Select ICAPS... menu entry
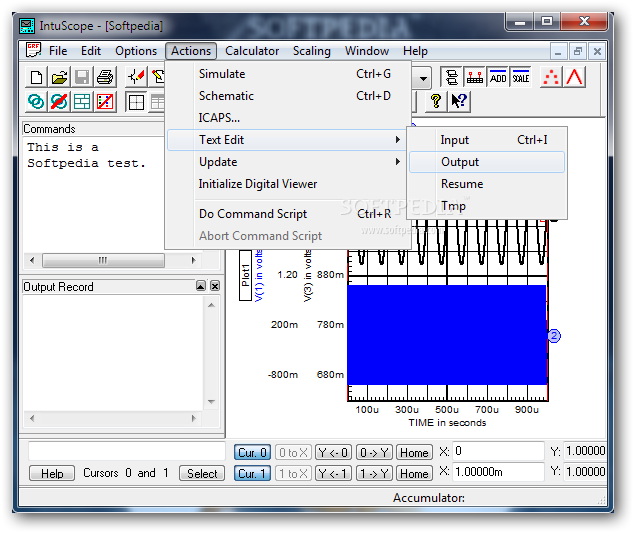 (x=289, y=118)
